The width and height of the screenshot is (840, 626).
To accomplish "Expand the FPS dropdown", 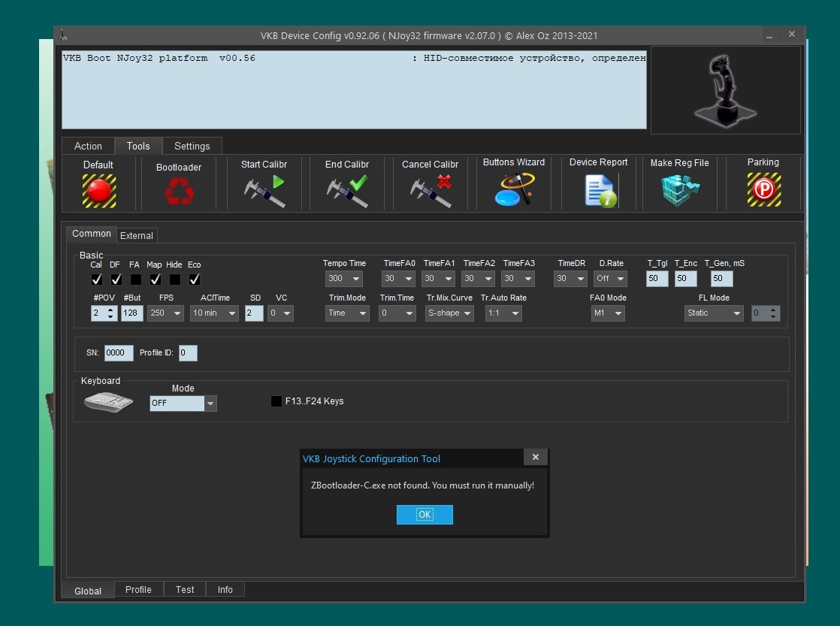I will click(165, 313).
